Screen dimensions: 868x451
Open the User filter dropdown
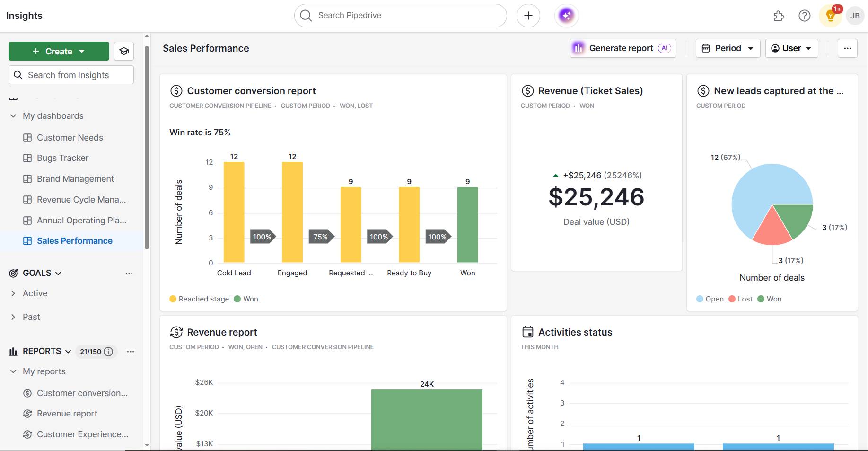click(791, 48)
